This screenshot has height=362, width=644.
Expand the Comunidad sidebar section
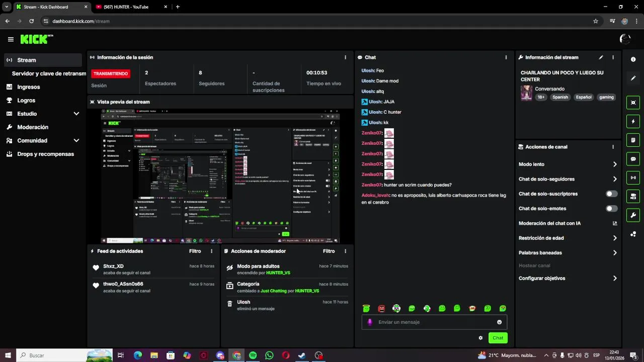(76, 141)
